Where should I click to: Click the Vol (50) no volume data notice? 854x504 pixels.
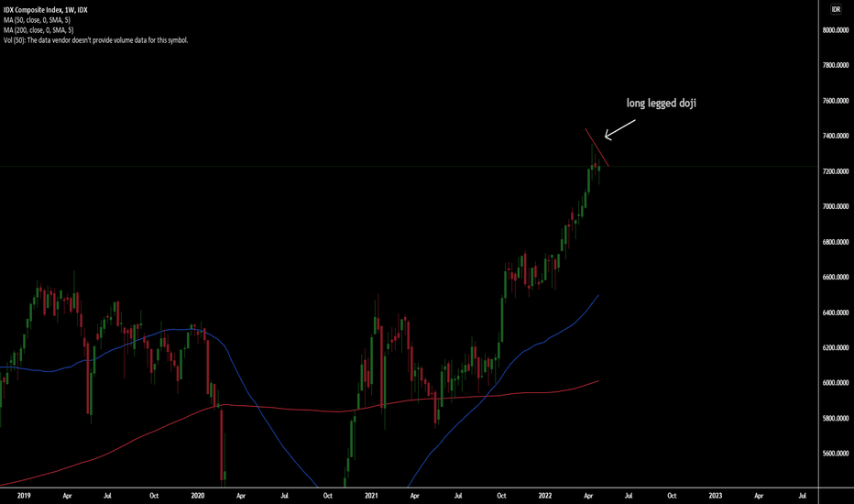tap(96, 40)
